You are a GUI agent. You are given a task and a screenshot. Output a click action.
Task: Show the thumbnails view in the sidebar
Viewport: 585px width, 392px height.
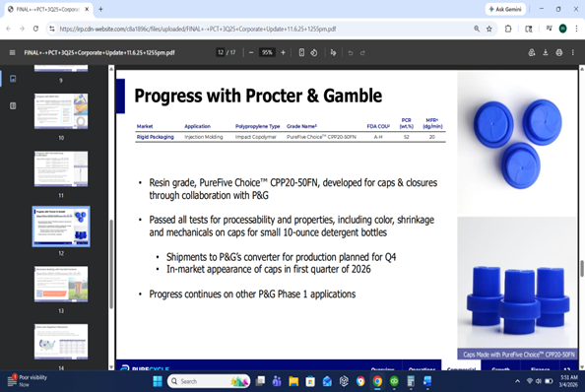13,79
